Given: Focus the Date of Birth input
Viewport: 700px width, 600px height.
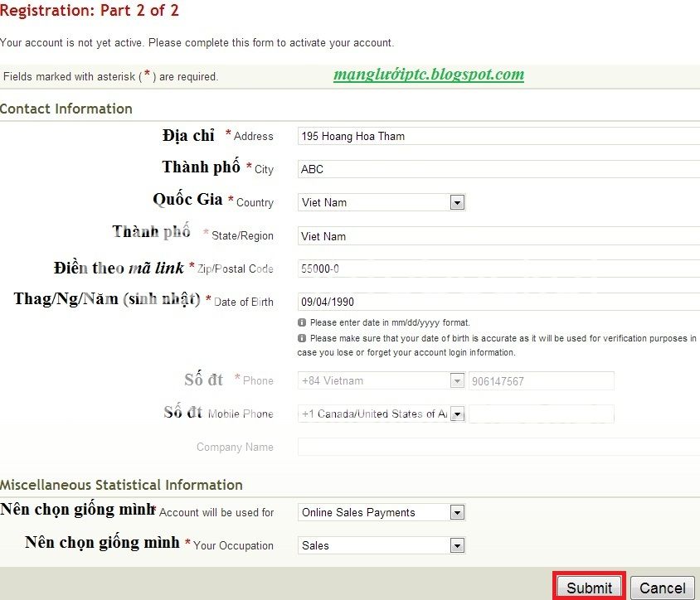Looking at the screenshot, I should click(x=498, y=302).
